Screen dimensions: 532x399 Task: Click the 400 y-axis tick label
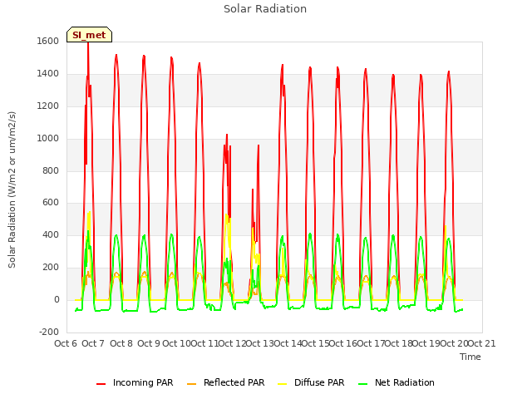pos(51,234)
